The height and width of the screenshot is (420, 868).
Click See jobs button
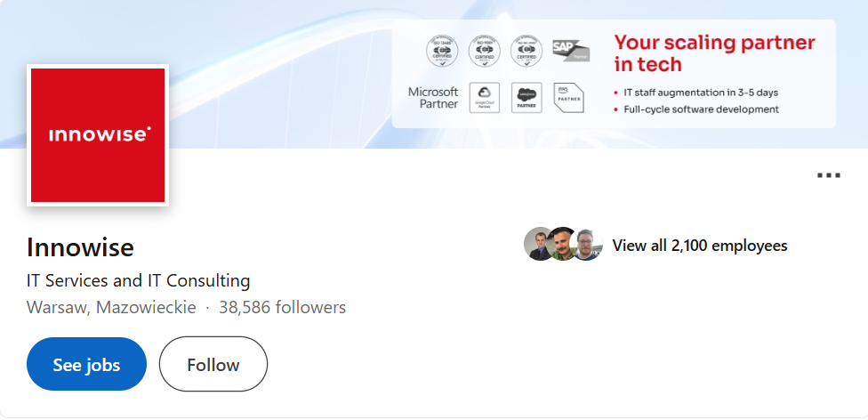click(86, 364)
